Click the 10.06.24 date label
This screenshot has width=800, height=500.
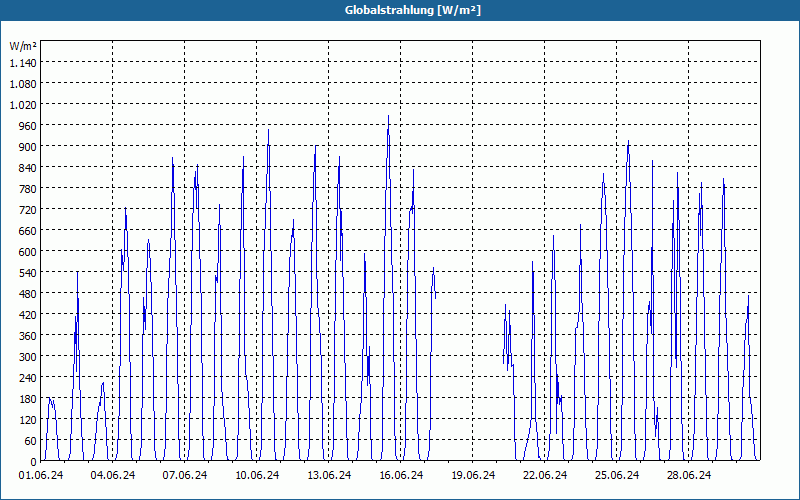257,475
